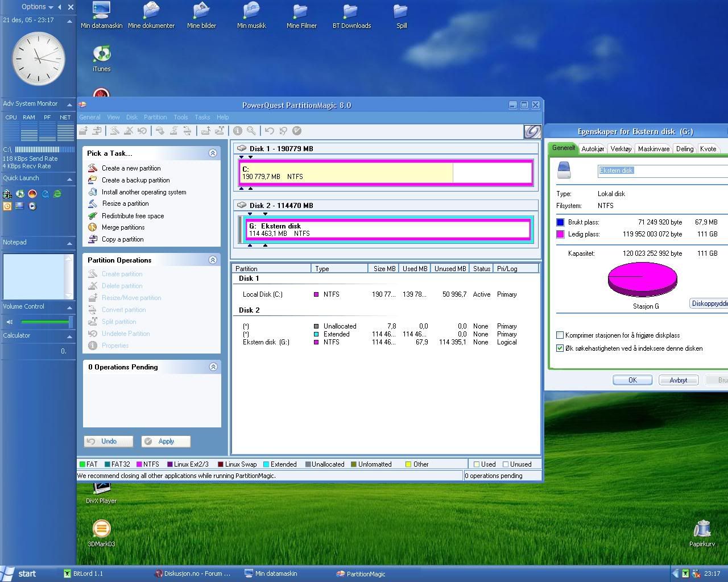This screenshot has width=728, height=582.
Task: Click the Merge partitions task icon
Action: pos(93,227)
